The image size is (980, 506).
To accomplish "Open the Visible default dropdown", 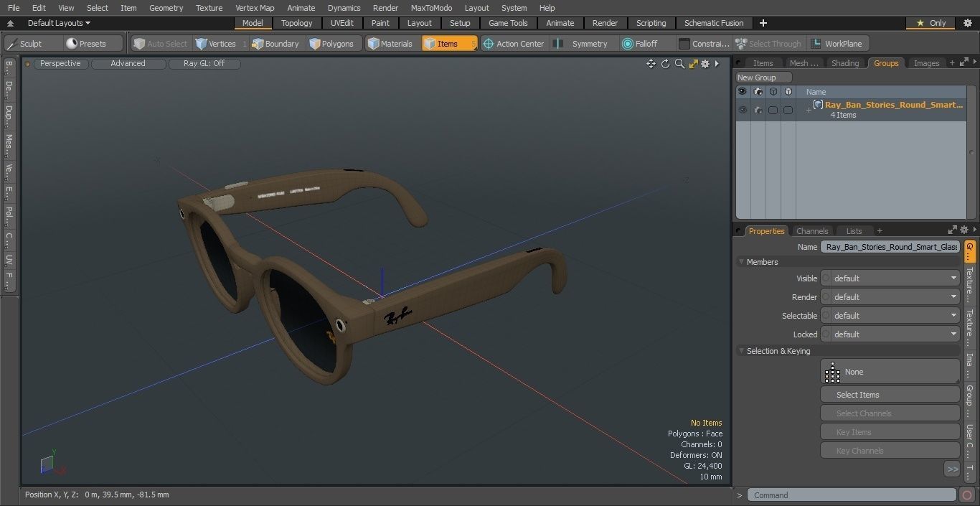I will [x=890, y=278].
